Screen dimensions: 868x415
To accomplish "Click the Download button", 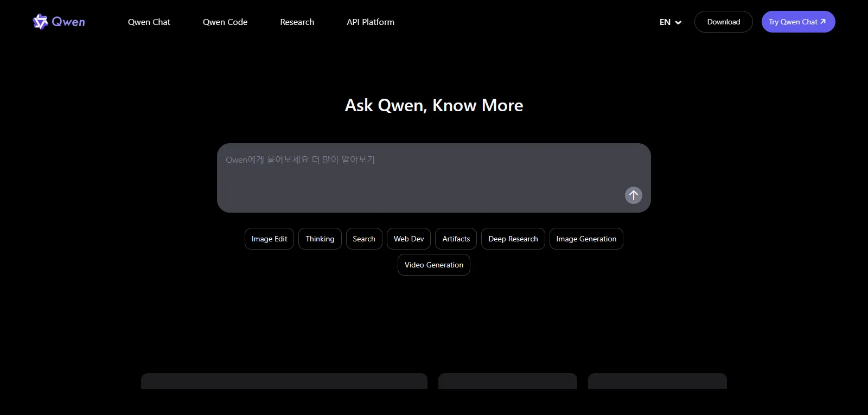I will (x=723, y=22).
